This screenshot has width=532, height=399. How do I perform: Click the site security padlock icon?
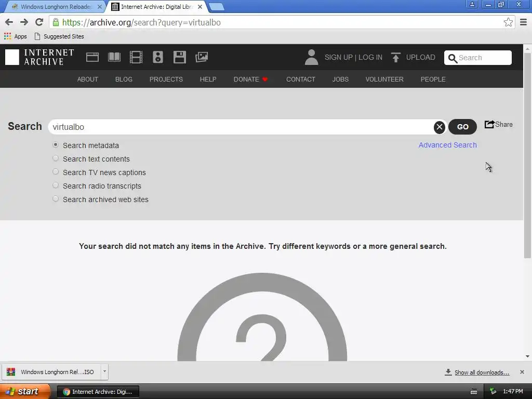point(56,22)
